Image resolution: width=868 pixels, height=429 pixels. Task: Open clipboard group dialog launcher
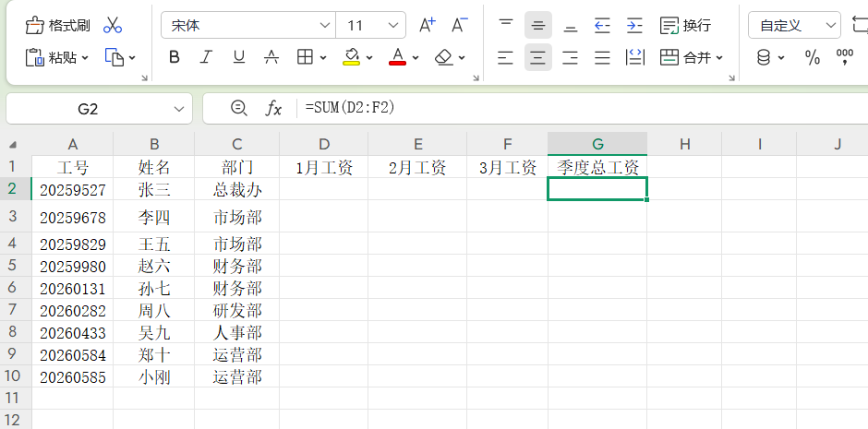point(144,77)
